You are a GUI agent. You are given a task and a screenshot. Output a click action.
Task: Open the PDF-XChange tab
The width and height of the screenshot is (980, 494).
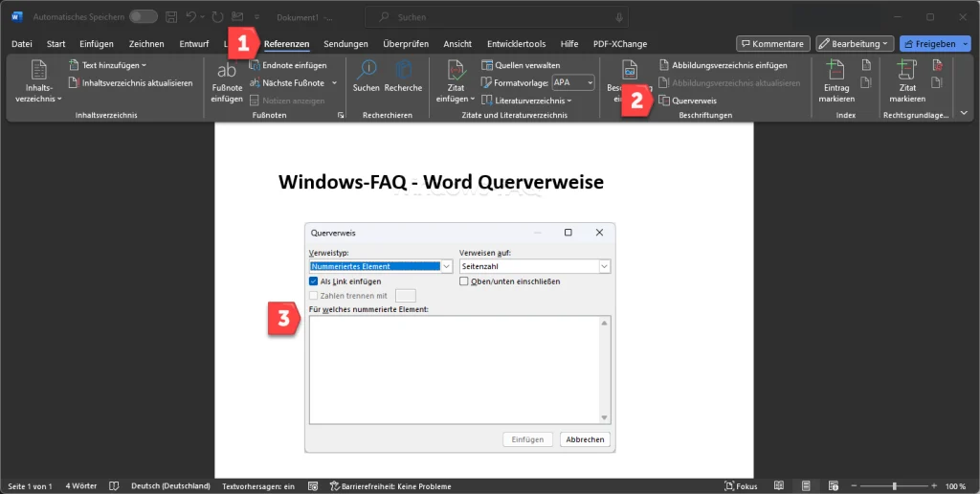point(620,44)
